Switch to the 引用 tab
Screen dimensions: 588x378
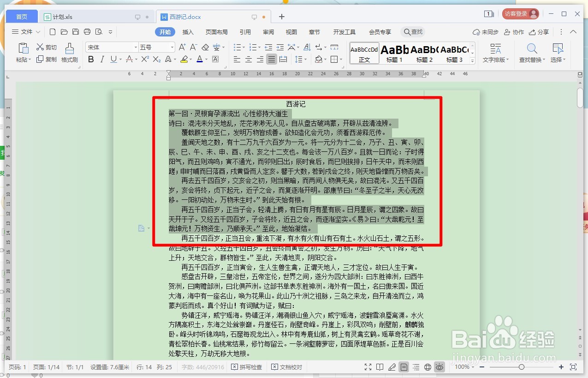pos(245,32)
